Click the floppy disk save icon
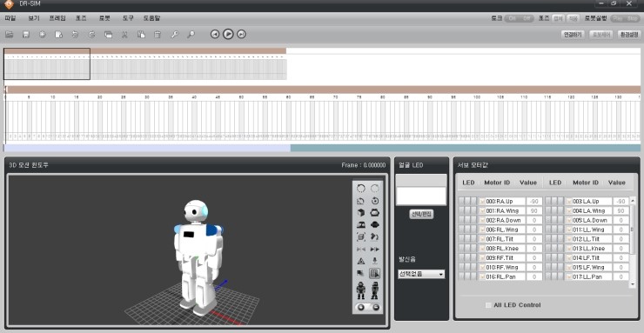Image resolution: width=644 pixels, height=333 pixels. pos(26,35)
